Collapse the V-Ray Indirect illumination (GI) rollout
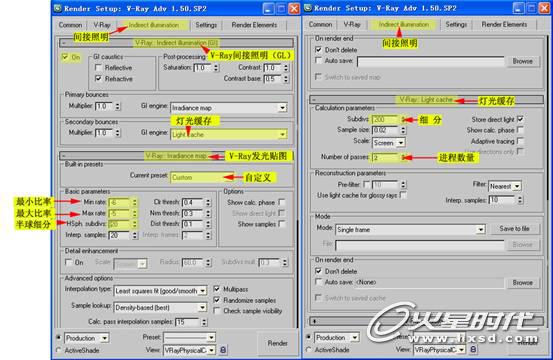This screenshot has height=360, width=553. click(64, 43)
